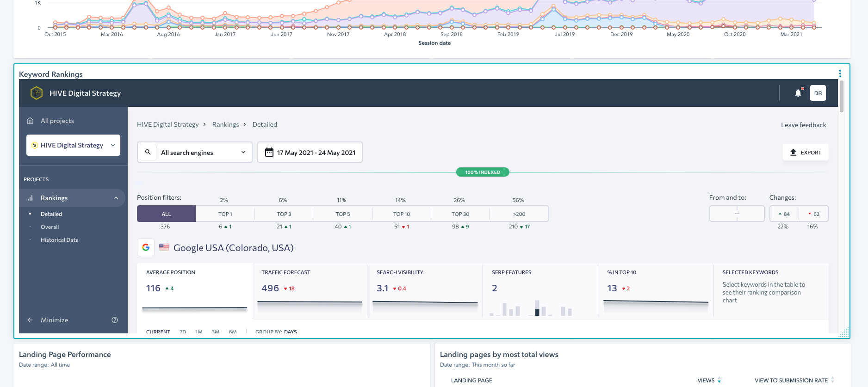Click HIVE Digital Strategy breadcrumb
This screenshot has width=868, height=387.
[x=168, y=124]
